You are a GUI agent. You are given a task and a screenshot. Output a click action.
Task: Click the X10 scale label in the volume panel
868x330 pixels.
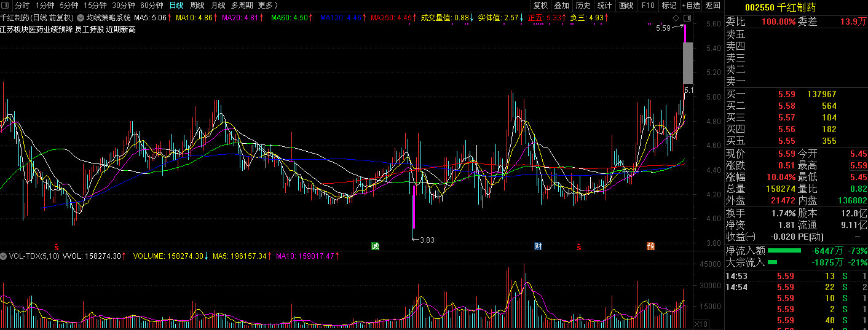[x=701, y=324]
